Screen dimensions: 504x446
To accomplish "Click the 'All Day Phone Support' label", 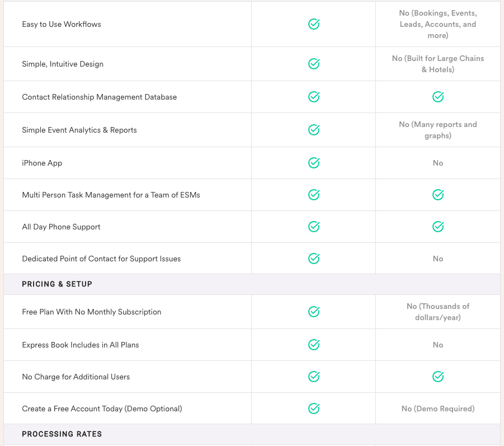I will point(61,227).
